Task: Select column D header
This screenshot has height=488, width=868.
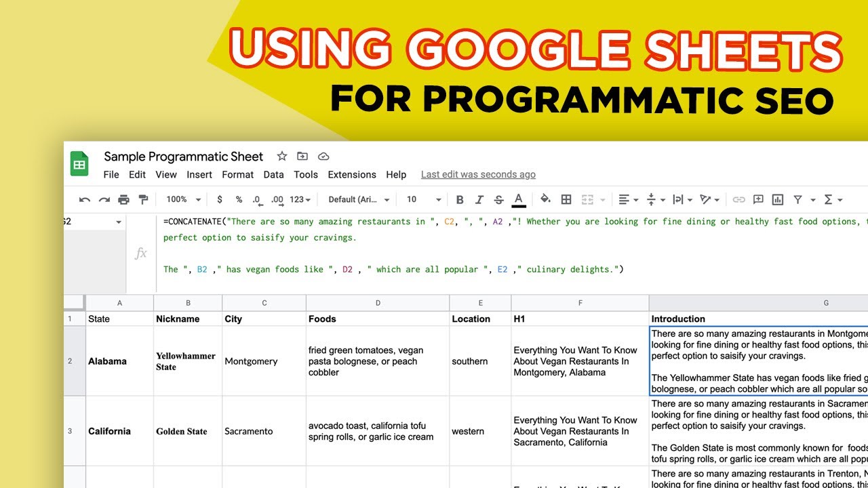Action: [x=378, y=303]
